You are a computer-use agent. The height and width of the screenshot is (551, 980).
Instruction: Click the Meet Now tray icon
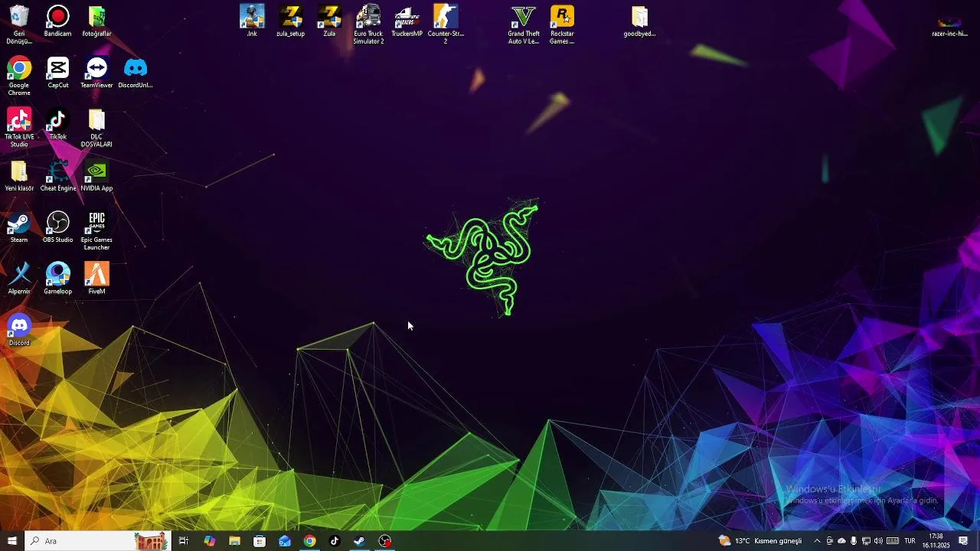[x=829, y=541]
